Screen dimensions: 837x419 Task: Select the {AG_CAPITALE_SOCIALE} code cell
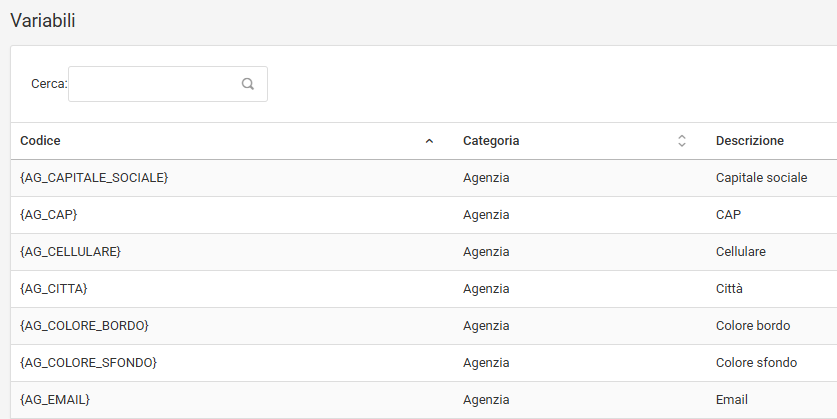(x=94, y=178)
